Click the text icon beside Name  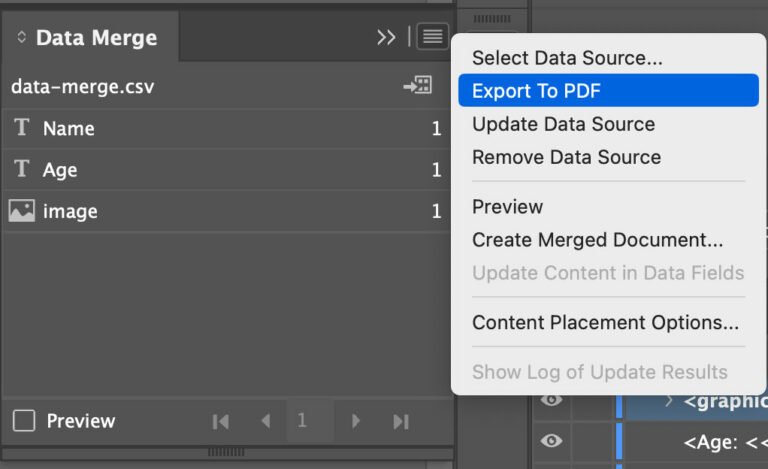21,128
